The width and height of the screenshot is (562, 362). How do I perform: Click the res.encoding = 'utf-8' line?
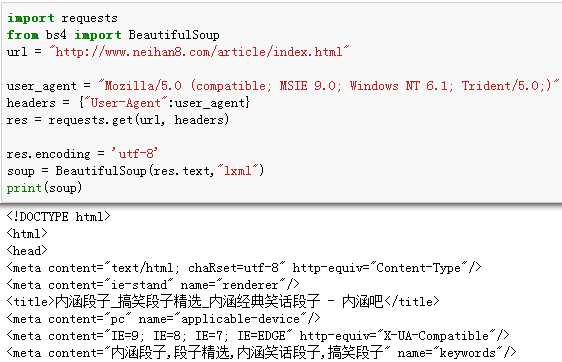[x=82, y=154]
